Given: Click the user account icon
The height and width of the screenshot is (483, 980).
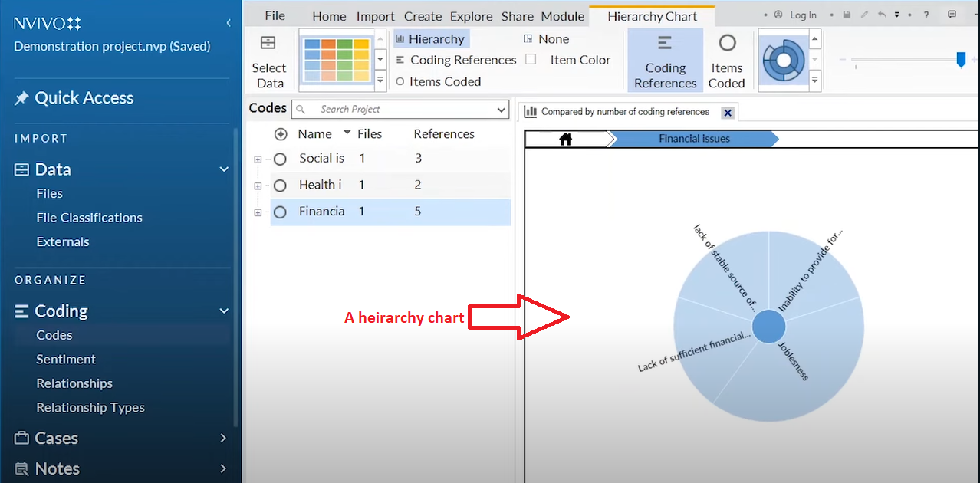Looking at the screenshot, I should (778, 15).
